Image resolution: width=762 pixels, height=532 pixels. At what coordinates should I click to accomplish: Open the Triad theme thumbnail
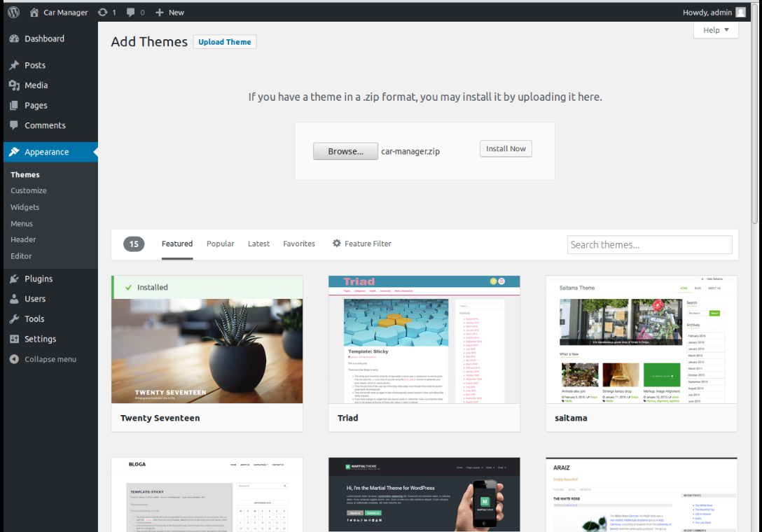(x=424, y=339)
